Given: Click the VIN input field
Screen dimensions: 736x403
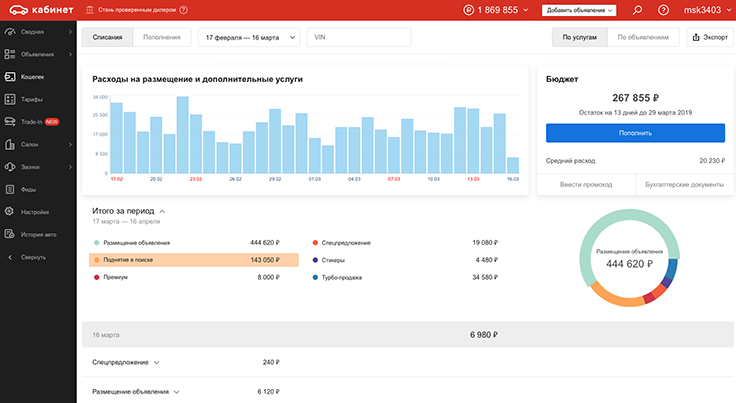Looking at the screenshot, I should pyautogui.click(x=359, y=37).
